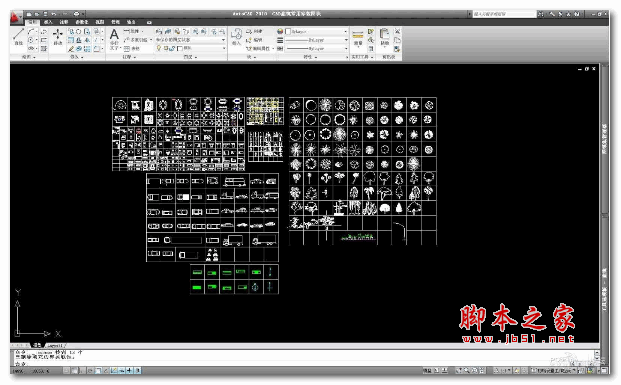This screenshot has height=385, width=621.
Task: Expand the Layers panel title
Action: (190, 57)
